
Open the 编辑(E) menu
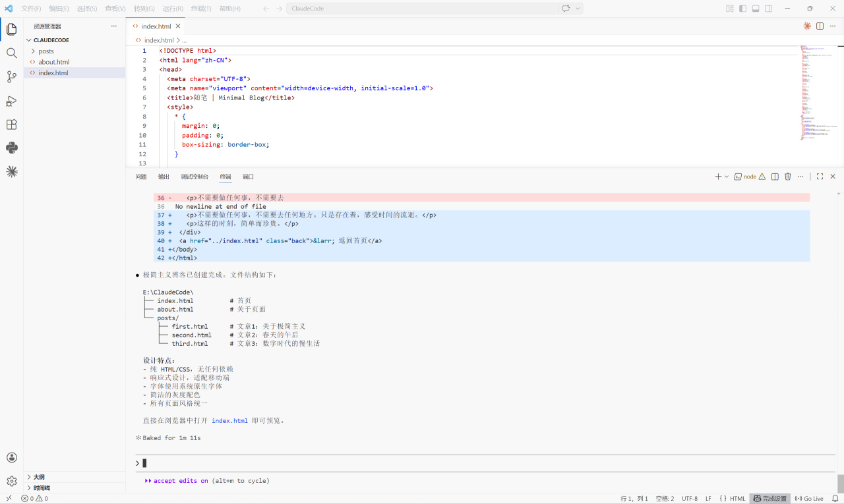[59, 9]
